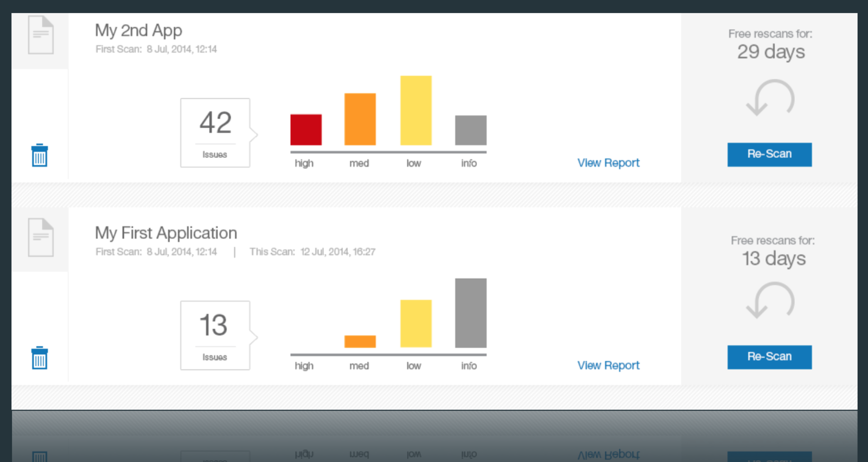
Task: Click the orange med bar for My First Application
Action: tap(360, 342)
